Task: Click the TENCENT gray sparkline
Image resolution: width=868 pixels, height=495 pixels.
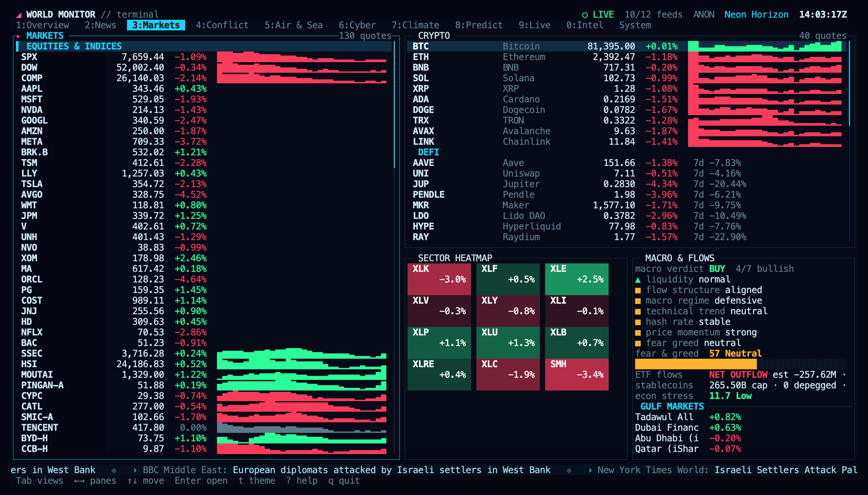Action: pos(302,428)
